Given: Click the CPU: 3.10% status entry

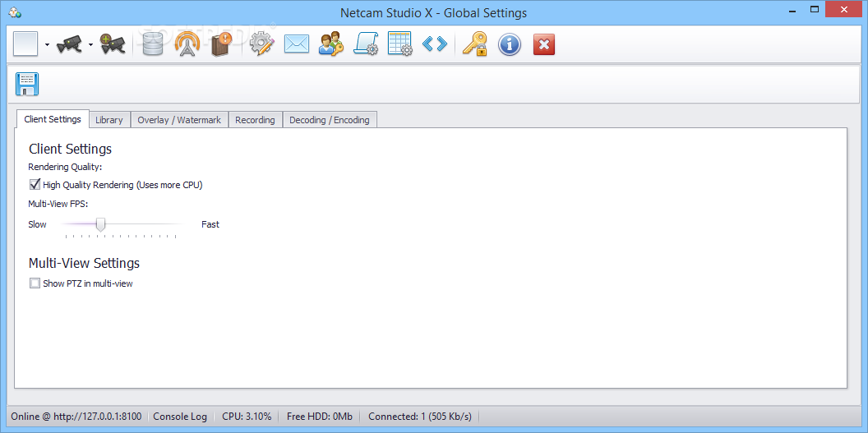Looking at the screenshot, I should click(247, 417).
